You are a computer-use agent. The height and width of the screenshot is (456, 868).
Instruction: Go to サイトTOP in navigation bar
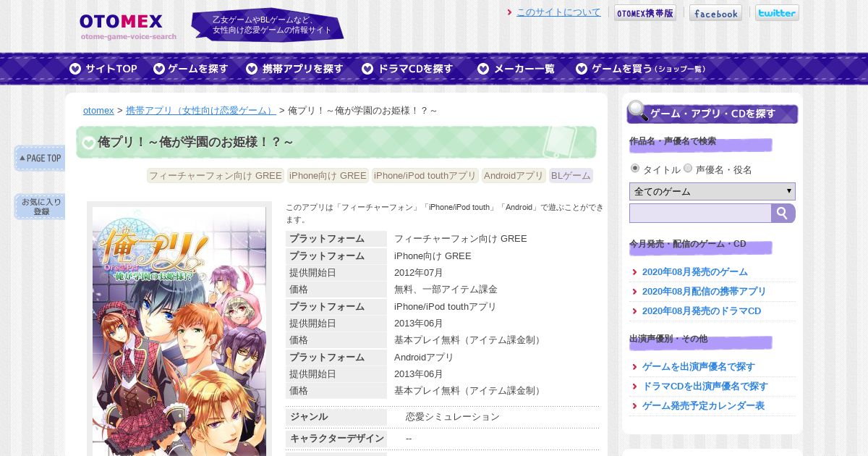103,69
